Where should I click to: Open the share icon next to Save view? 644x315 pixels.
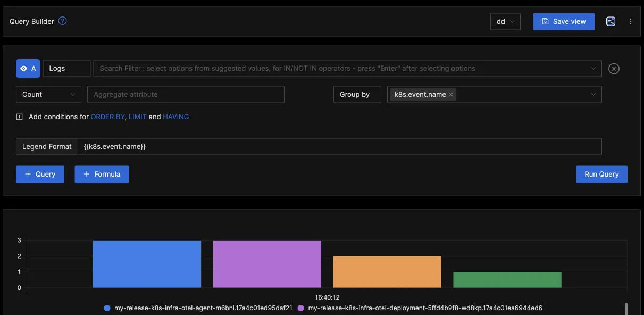click(610, 21)
